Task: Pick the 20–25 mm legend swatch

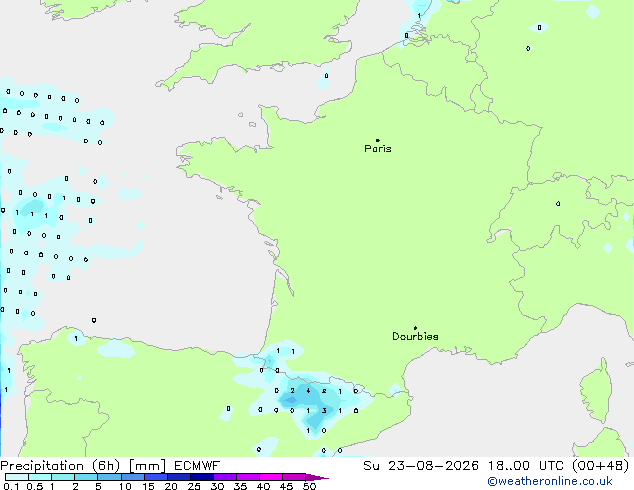Action: [179, 477]
